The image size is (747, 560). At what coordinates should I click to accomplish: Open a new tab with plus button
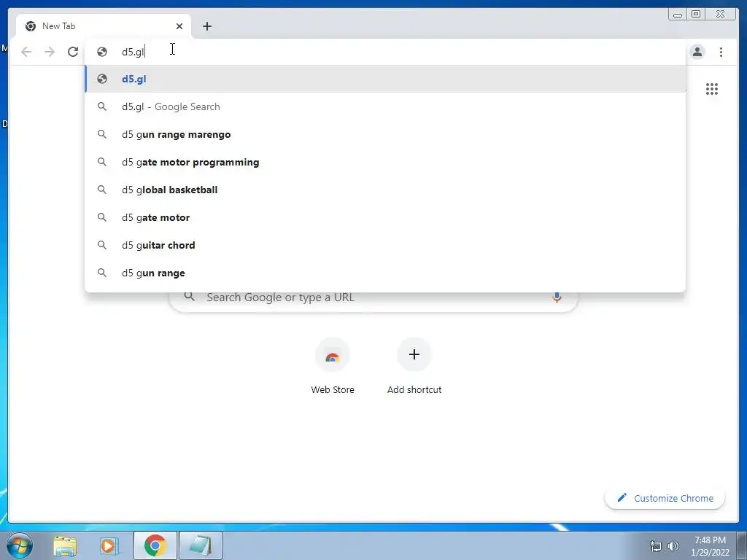(206, 26)
